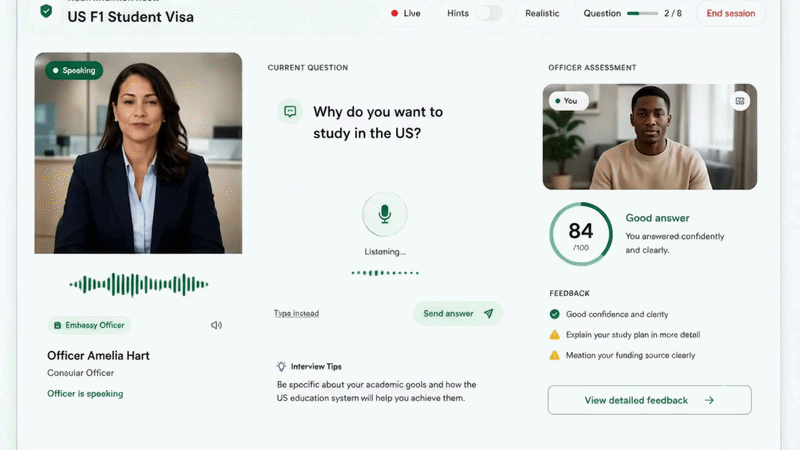Click 'Explain your study plan in more detail'
Screen dimensions: 800x450
[x=633, y=335]
